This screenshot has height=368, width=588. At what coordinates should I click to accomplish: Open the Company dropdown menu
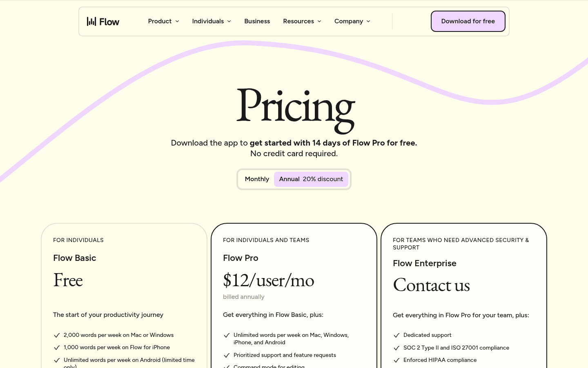(352, 21)
